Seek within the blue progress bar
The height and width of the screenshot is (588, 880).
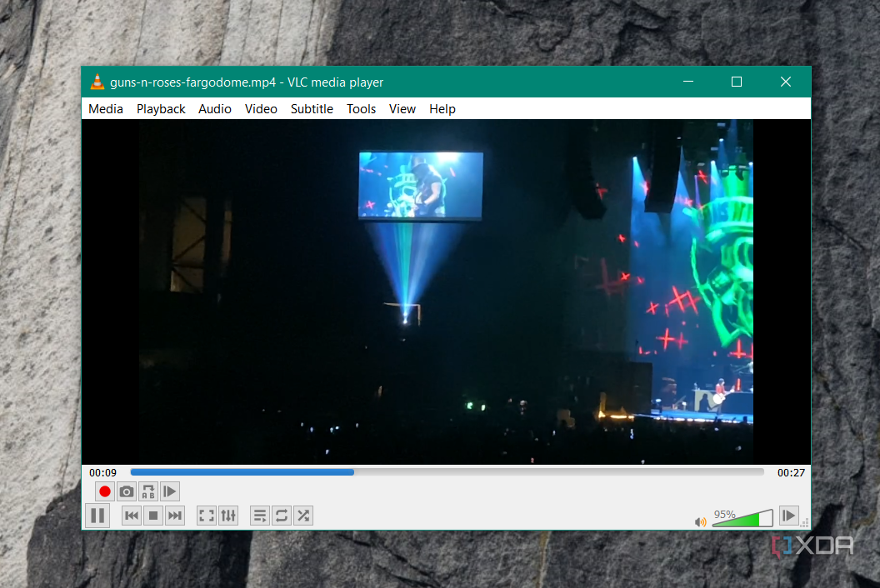click(447, 472)
